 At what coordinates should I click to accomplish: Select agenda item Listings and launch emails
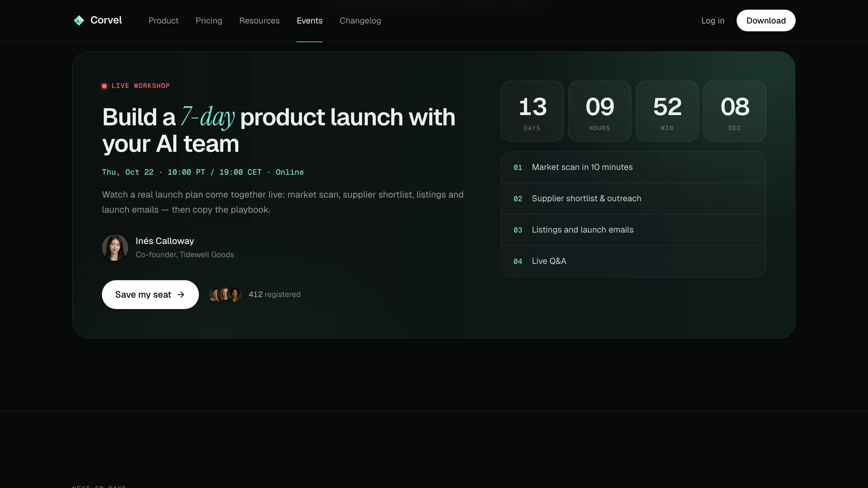click(x=634, y=230)
